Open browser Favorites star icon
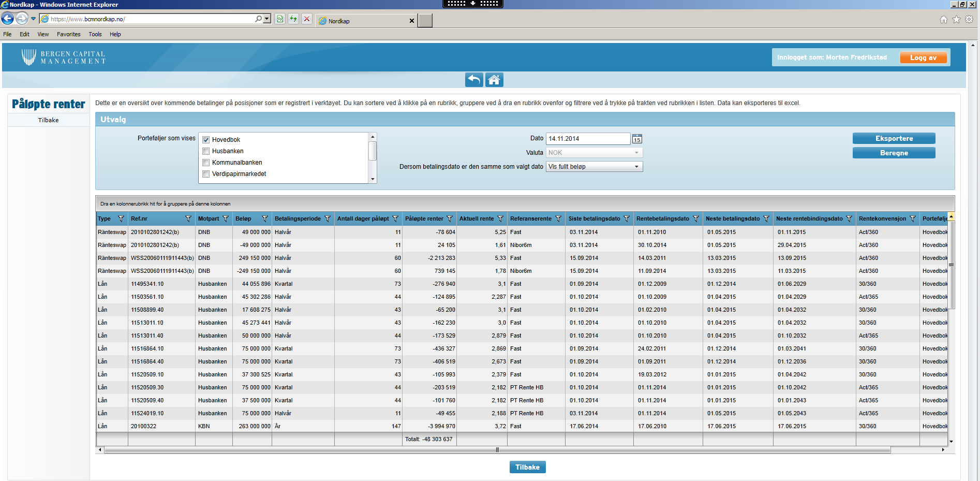The height and width of the screenshot is (481, 980). click(956, 19)
